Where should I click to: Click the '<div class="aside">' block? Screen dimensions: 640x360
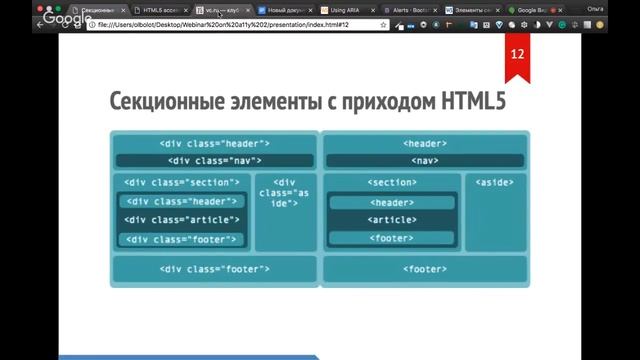(285, 212)
